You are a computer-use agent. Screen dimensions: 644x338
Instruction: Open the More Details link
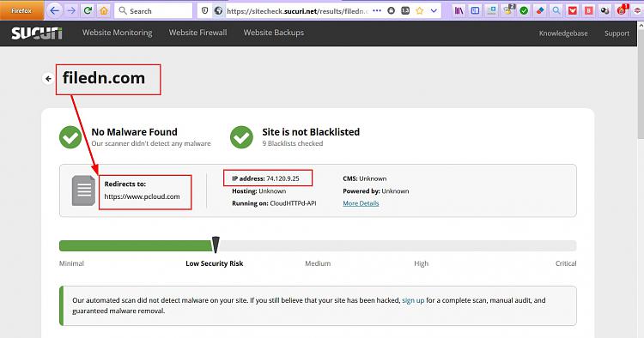tap(361, 203)
